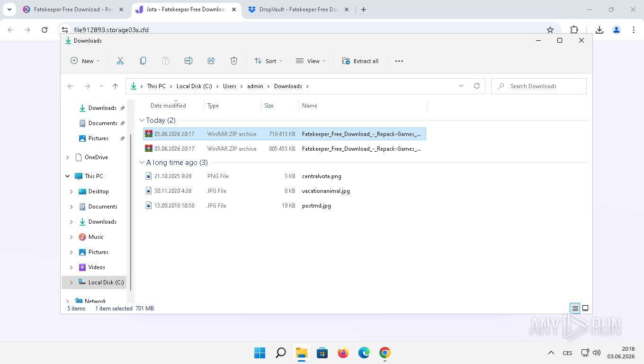This screenshot has height=364, width=644.
Task: Switch to Jota Fatekeeper browser tab
Action: [186, 9]
